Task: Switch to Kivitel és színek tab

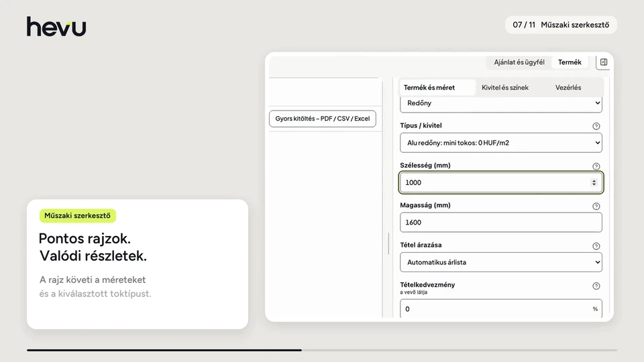Action: point(504,87)
